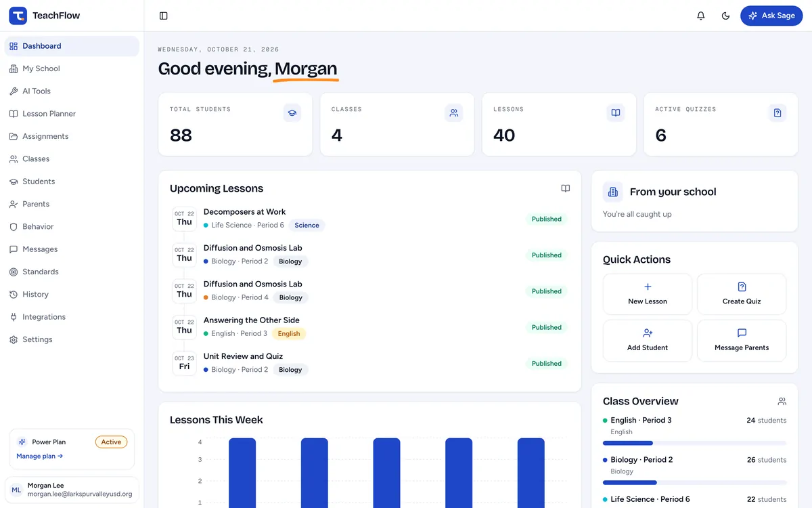Click the building icon beside From your school
The image size is (812, 508).
point(613,192)
